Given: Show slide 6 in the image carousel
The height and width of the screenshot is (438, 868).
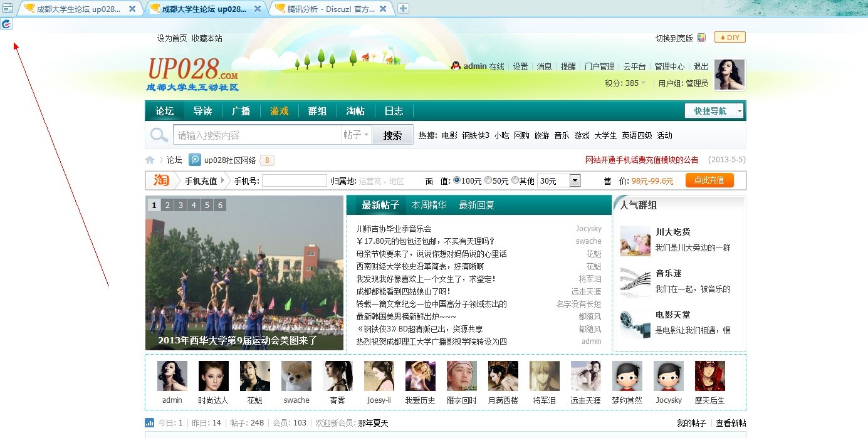Looking at the screenshot, I should pyautogui.click(x=220, y=205).
